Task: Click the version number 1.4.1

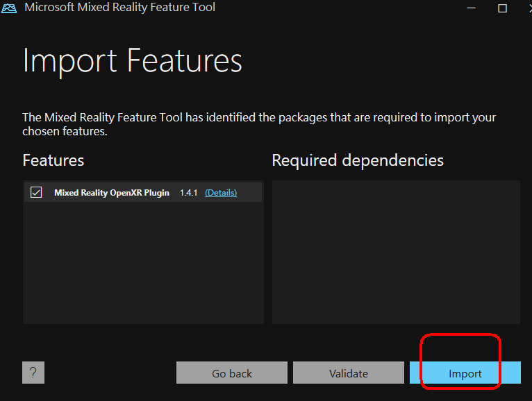Action: (x=189, y=193)
